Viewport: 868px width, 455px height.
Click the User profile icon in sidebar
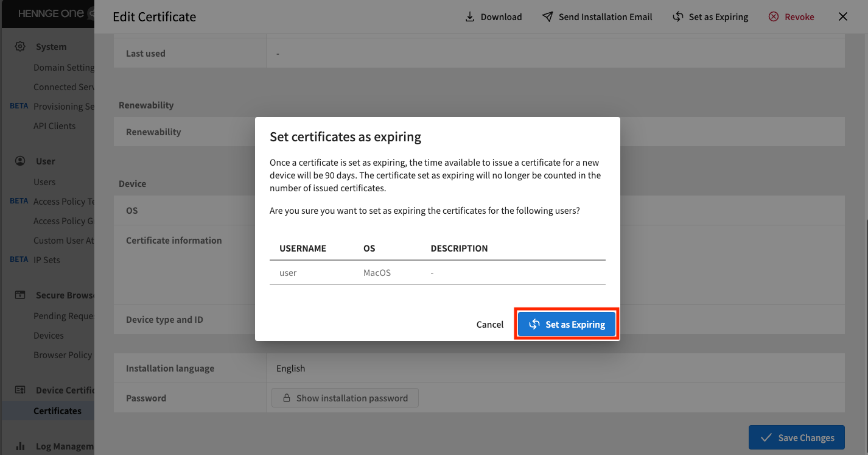point(20,161)
